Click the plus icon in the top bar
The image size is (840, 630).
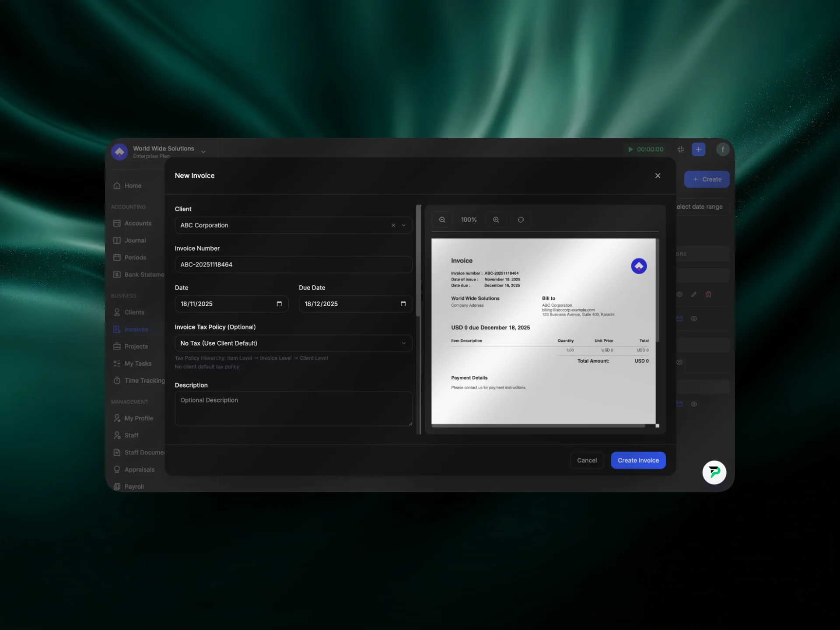click(698, 149)
